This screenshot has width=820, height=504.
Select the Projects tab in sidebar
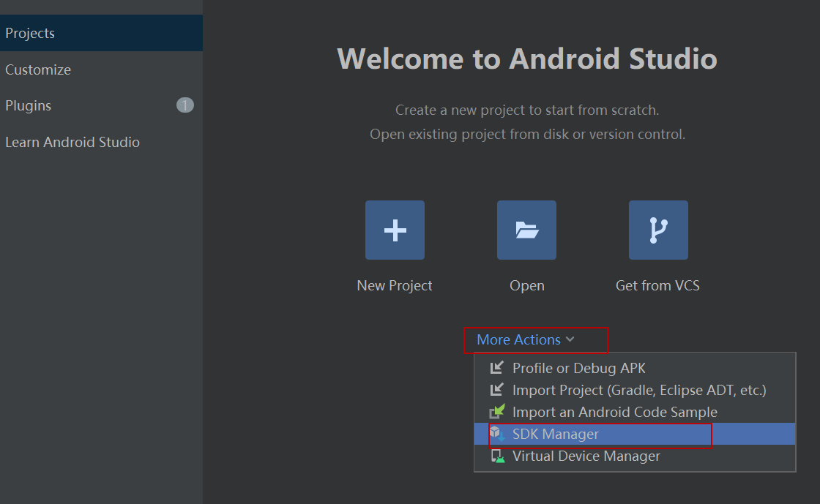(102, 33)
